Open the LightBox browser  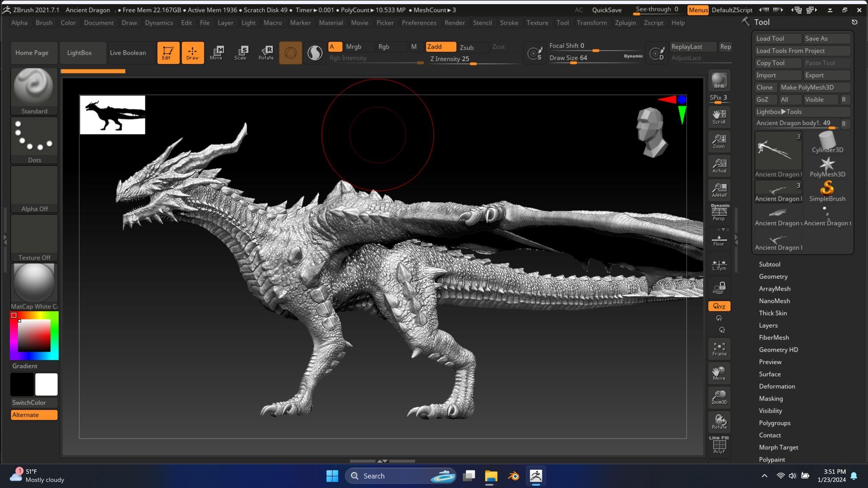tap(83, 53)
